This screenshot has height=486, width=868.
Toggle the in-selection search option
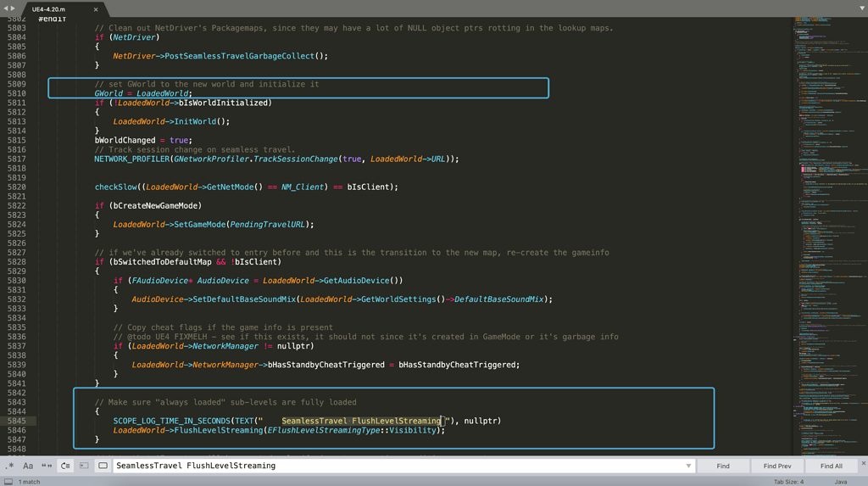click(84, 466)
